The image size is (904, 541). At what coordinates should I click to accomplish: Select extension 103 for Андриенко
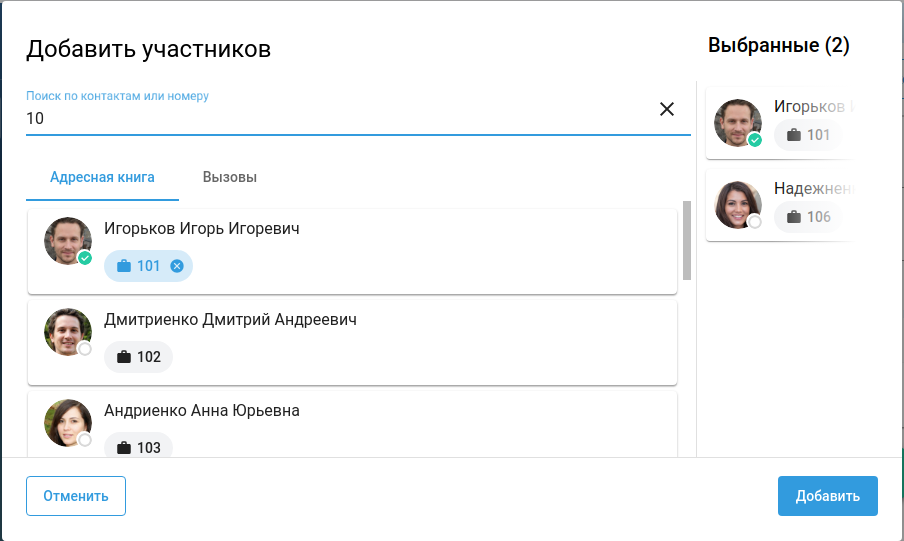tap(138, 448)
